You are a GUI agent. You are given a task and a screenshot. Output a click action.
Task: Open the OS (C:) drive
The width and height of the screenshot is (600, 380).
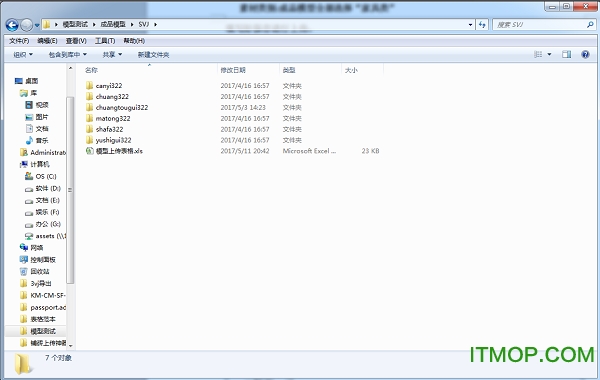pos(46,176)
